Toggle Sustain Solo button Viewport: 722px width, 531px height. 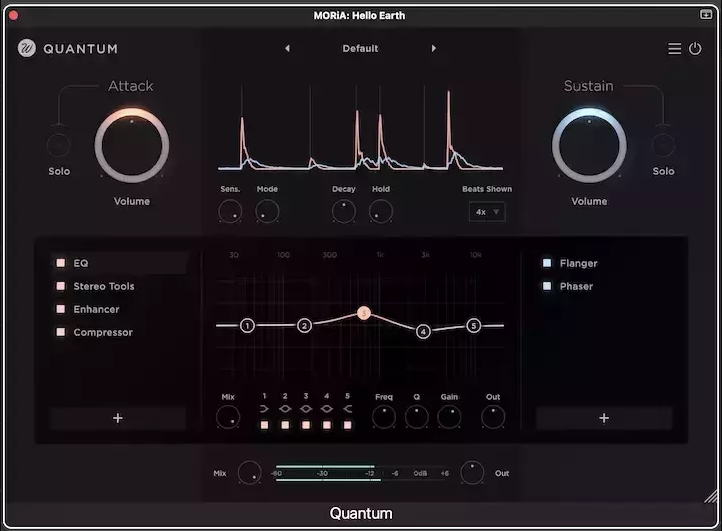663,145
